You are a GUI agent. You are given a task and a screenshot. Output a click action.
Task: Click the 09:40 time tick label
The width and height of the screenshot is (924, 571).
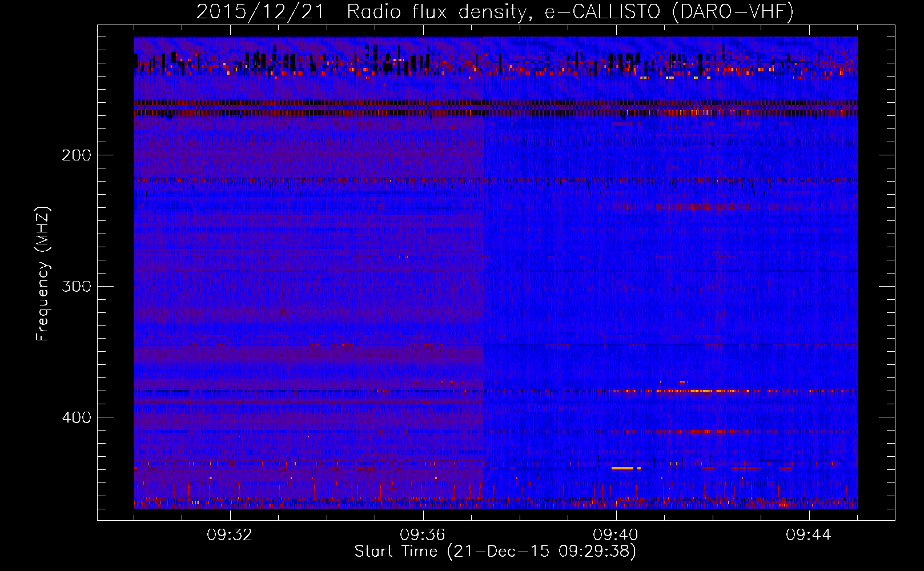click(616, 535)
